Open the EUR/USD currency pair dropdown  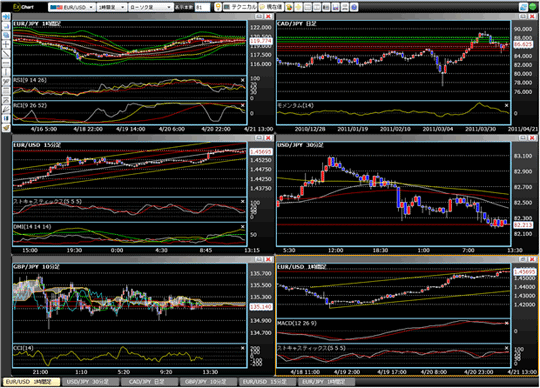tap(72, 7)
